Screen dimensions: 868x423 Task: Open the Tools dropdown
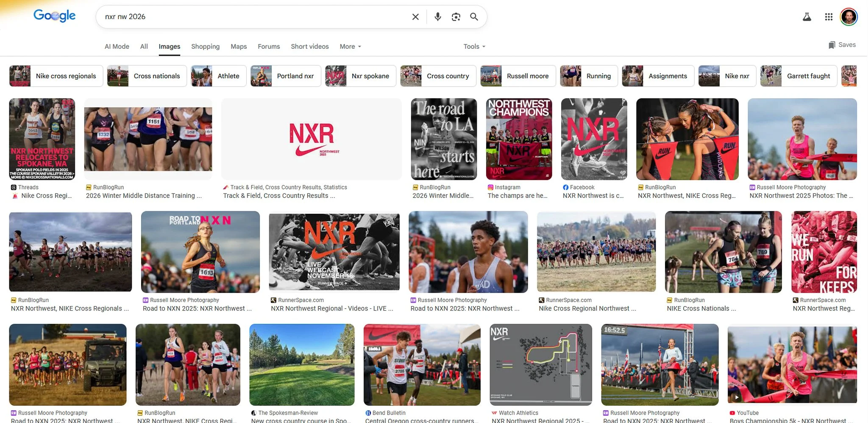[x=473, y=47]
